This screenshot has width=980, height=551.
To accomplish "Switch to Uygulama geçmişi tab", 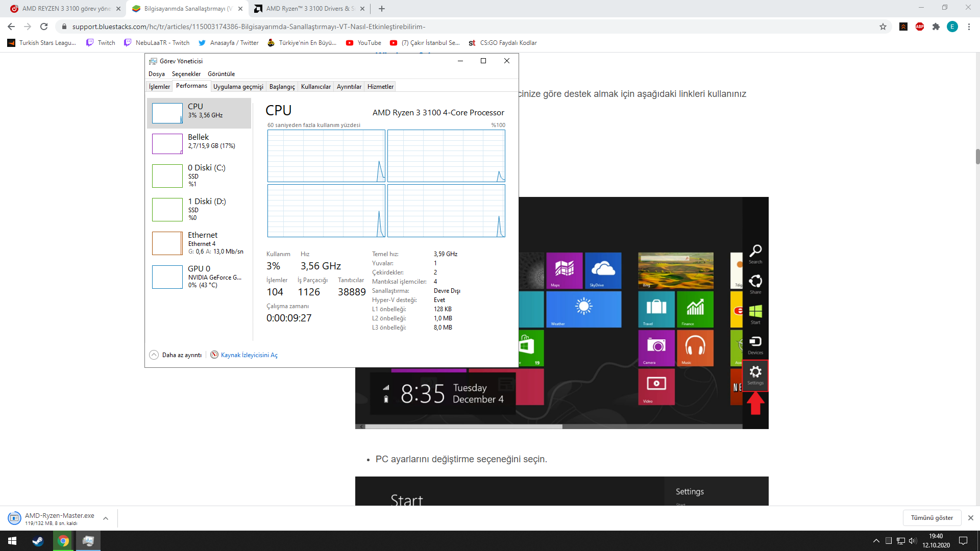I will click(238, 87).
